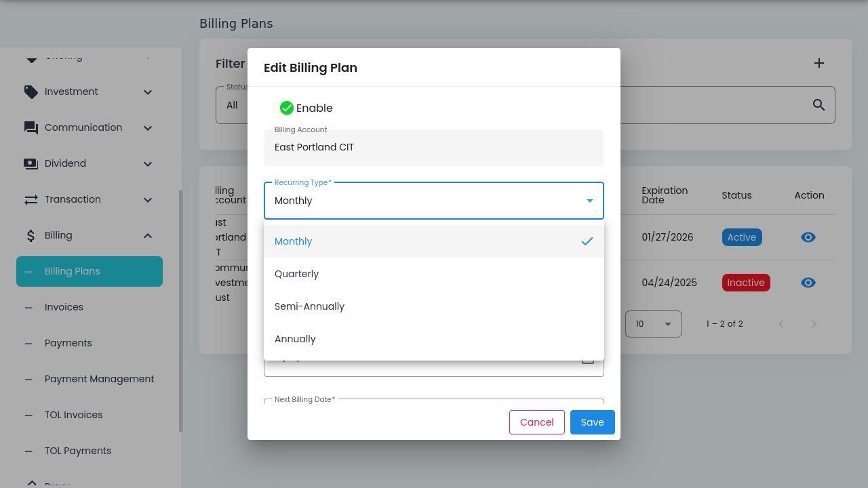This screenshot has width=868, height=488.
Task: Toggle the Enable green checkmark
Action: [287, 108]
